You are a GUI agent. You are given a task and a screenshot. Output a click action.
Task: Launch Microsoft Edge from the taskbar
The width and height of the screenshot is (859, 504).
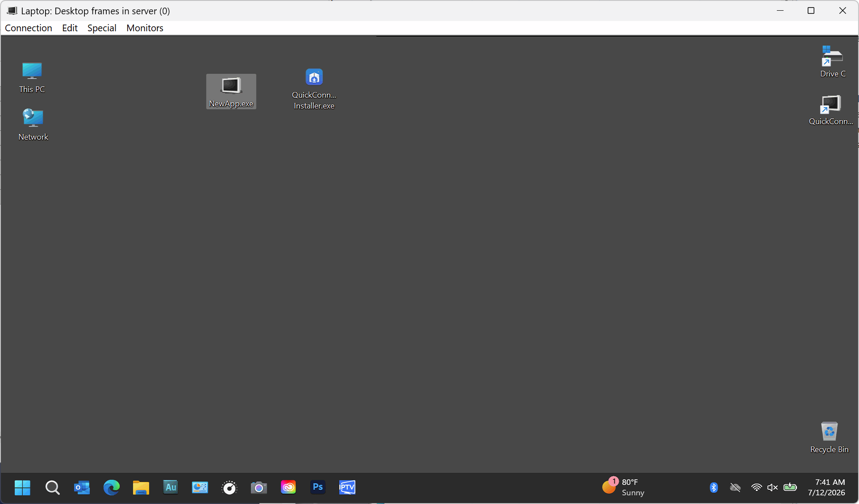[x=111, y=487]
